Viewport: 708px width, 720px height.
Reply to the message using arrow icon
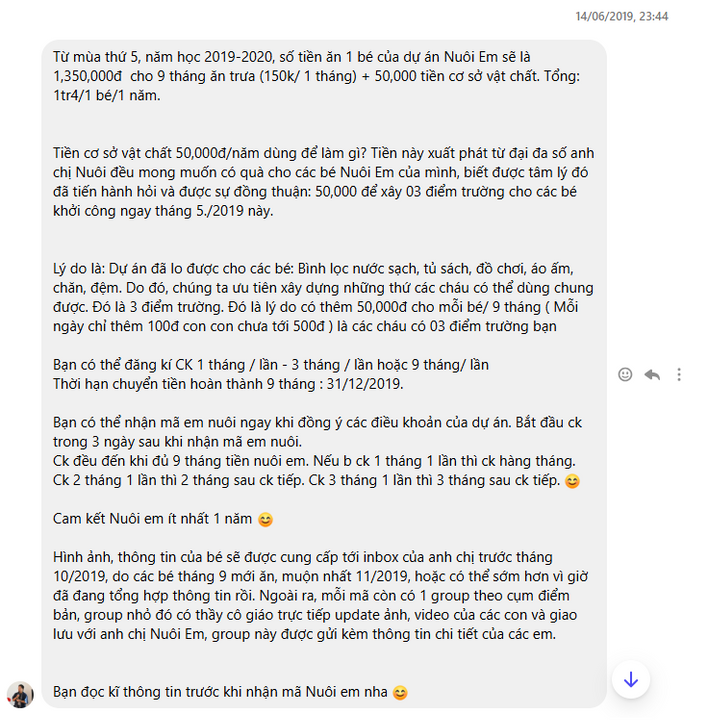652,374
